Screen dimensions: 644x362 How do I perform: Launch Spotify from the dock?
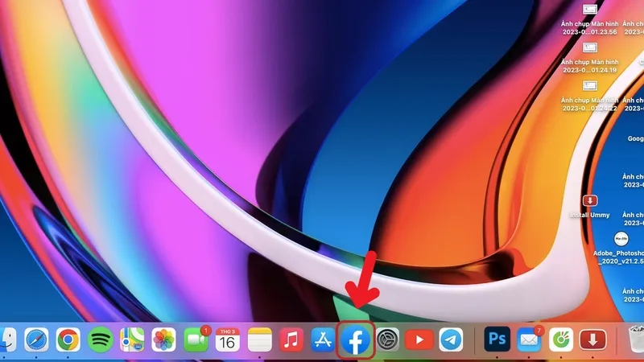coord(100,340)
